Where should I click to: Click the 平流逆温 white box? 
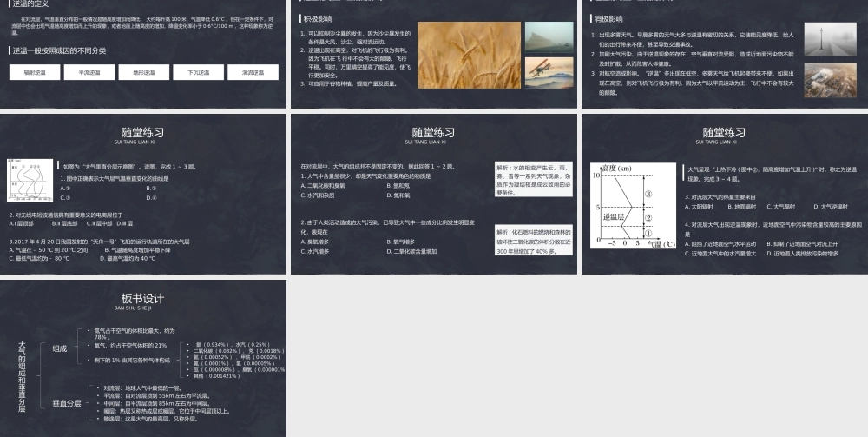click(89, 72)
